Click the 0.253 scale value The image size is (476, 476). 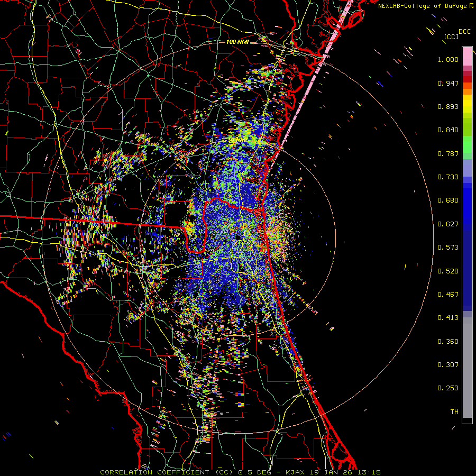point(448,388)
